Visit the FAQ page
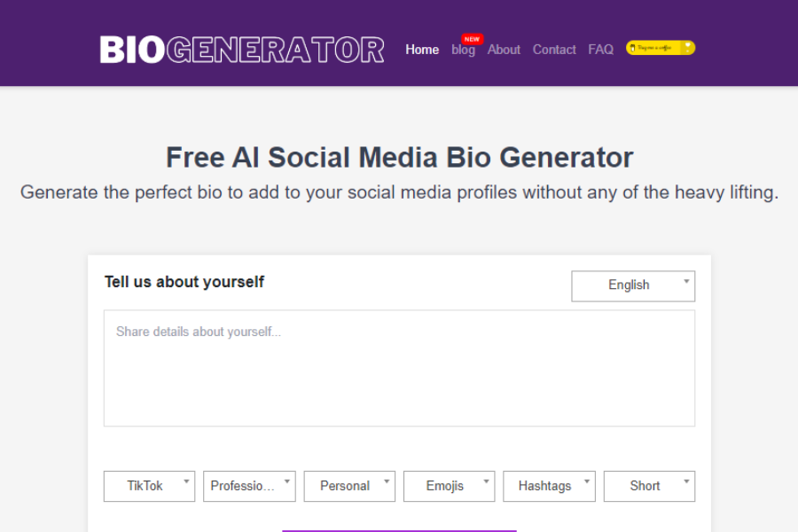This screenshot has height=532, width=798. [600, 50]
